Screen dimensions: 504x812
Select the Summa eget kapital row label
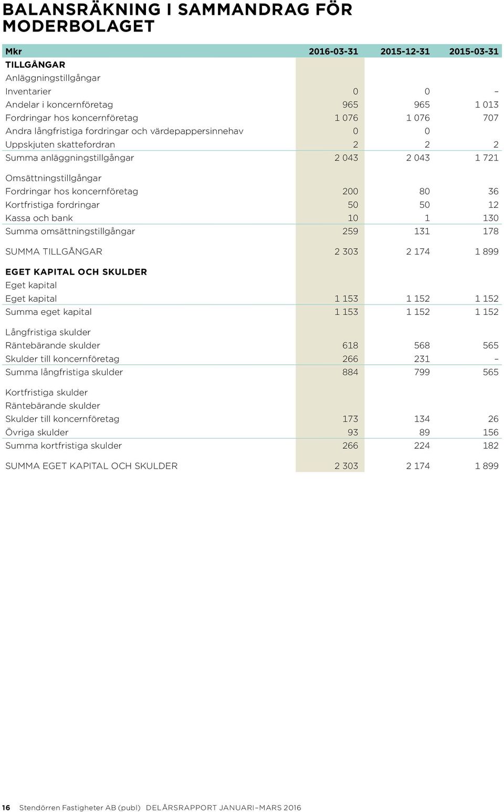point(48,312)
